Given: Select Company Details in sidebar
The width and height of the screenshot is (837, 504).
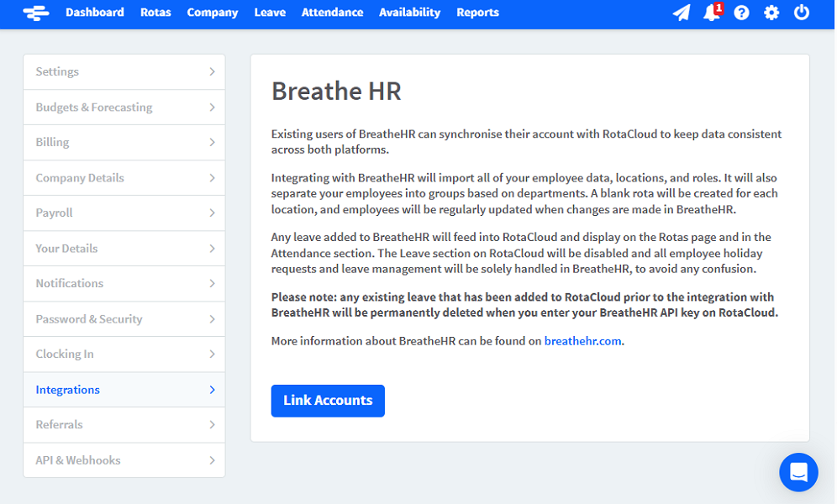Looking at the screenshot, I should click(x=124, y=177).
